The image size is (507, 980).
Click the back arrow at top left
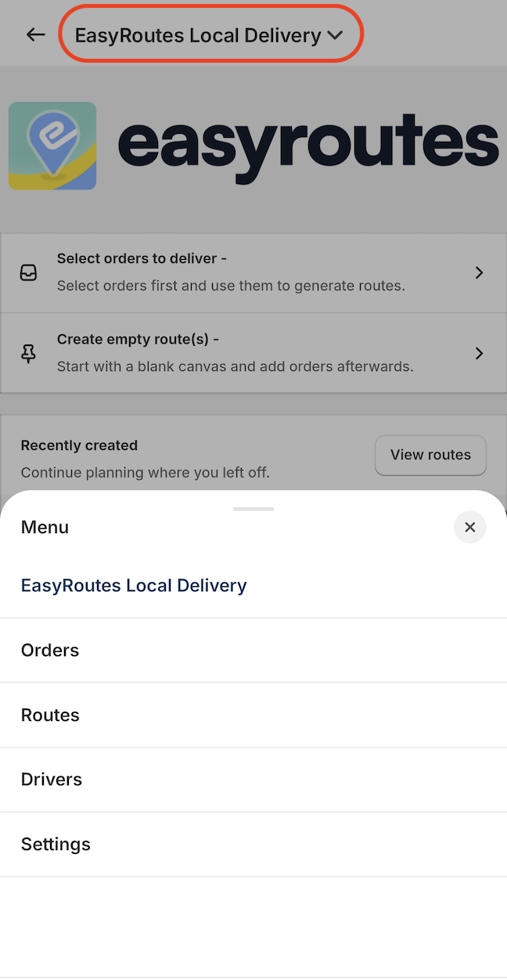(35, 34)
